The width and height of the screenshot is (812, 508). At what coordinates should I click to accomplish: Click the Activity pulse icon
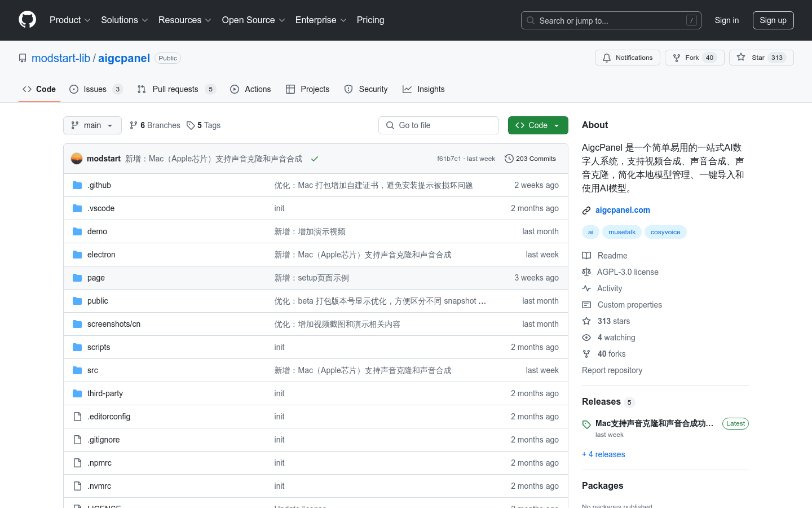tap(586, 288)
